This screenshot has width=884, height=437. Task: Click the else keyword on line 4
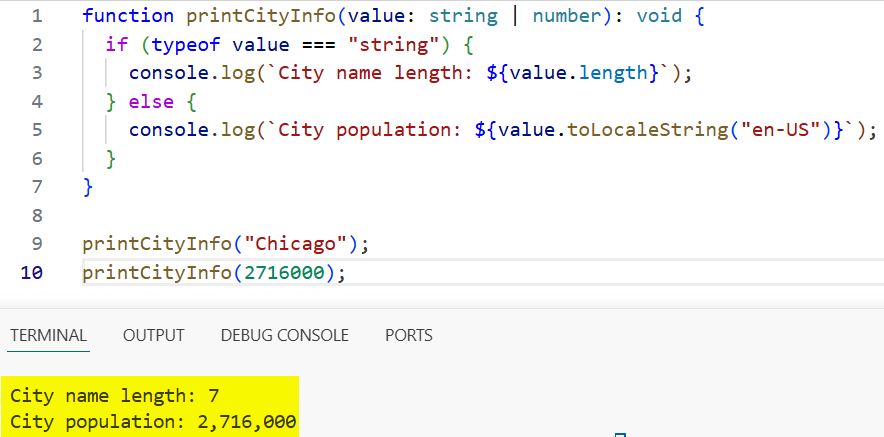151,101
